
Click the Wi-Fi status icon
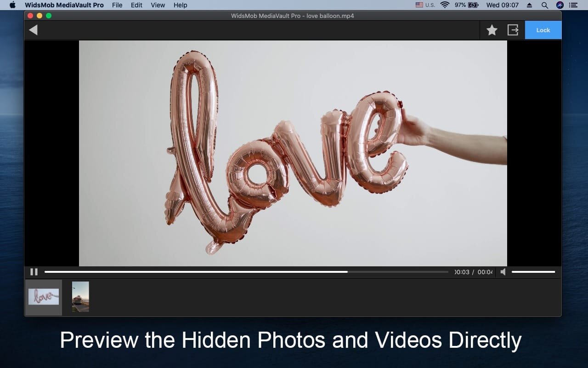point(445,5)
